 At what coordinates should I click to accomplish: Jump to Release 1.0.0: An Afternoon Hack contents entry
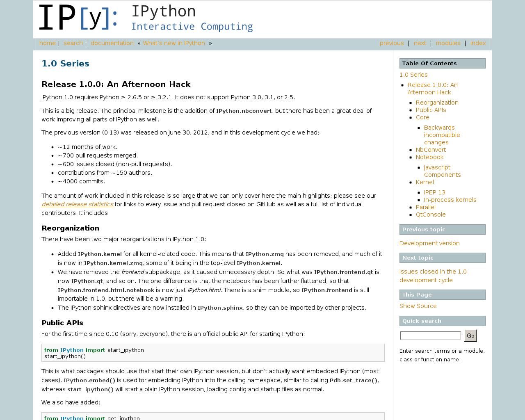432,89
